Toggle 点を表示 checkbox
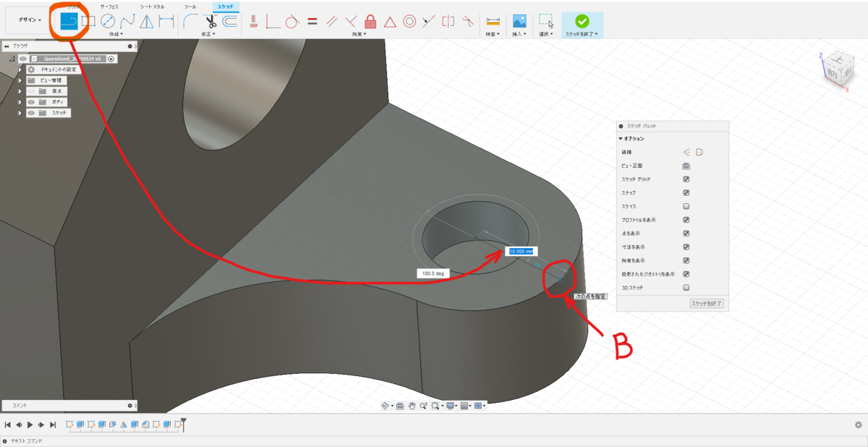Viewport: 868px width, 447px height. 686,234
